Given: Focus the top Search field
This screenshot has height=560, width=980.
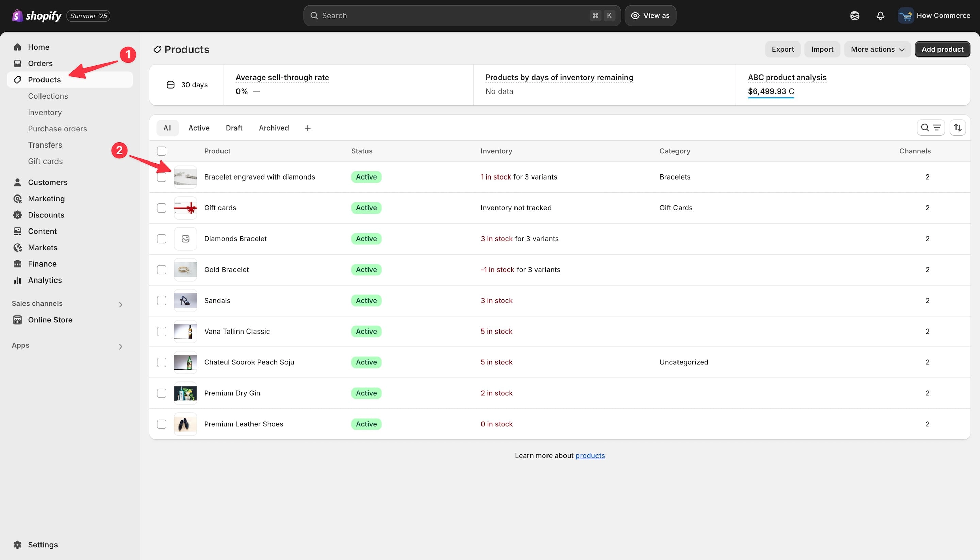Looking at the screenshot, I should click(462, 16).
